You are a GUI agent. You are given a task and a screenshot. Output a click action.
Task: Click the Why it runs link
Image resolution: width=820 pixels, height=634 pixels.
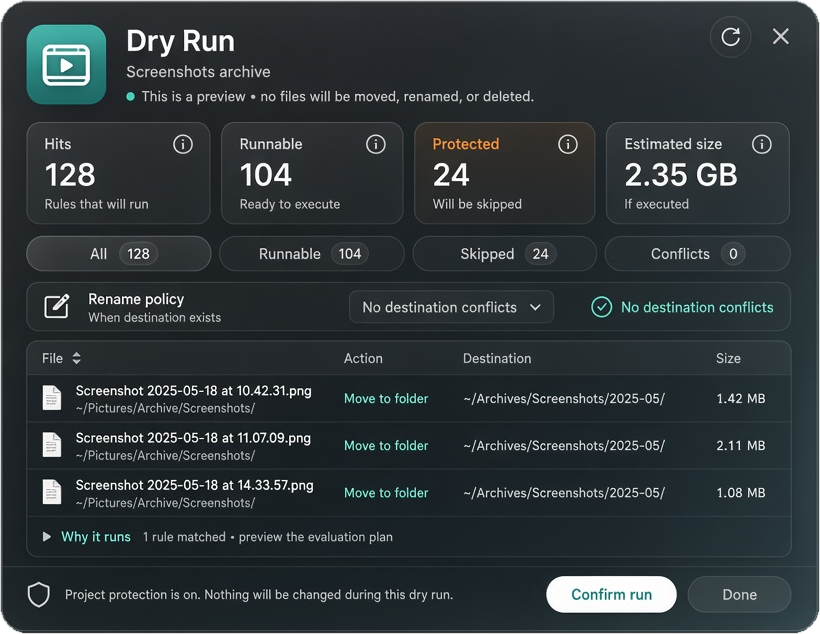tap(96, 537)
